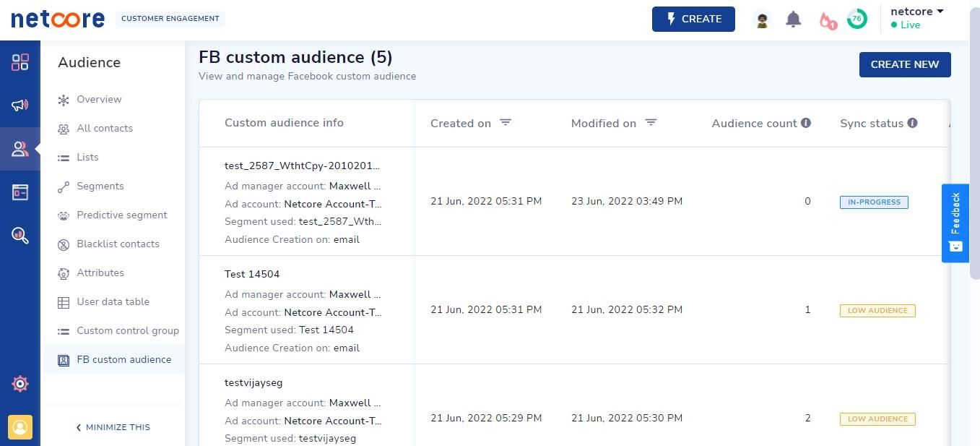
Task: Sort by Modified on filter icon
Action: [x=651, y=123]
